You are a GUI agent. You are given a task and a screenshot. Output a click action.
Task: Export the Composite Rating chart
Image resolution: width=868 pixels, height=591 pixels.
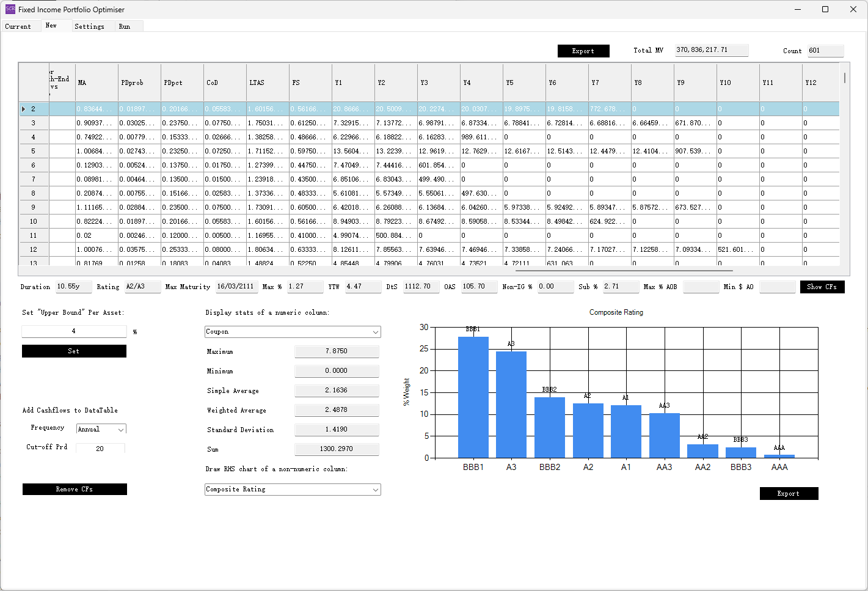[788, 494]
